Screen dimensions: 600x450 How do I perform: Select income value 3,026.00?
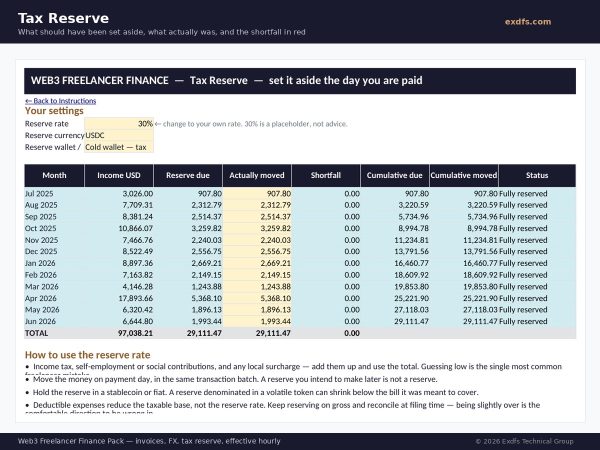coord(119,194)
